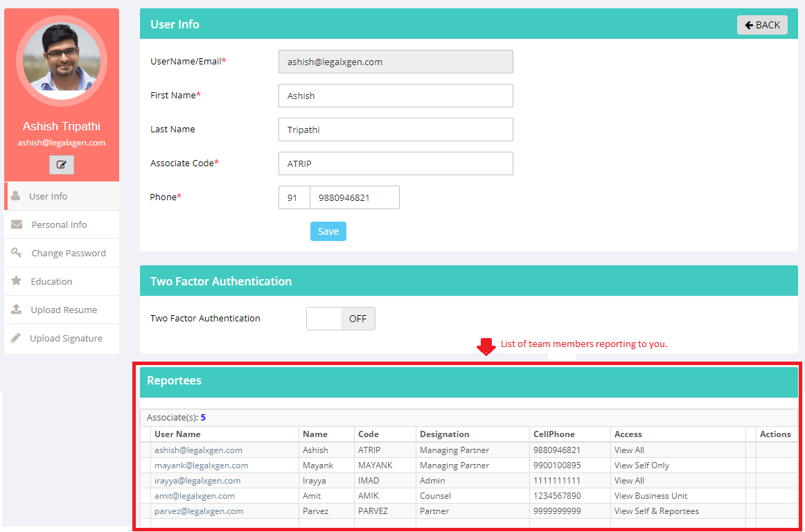Open the Personal Info menu item

[x=59, y=224]
